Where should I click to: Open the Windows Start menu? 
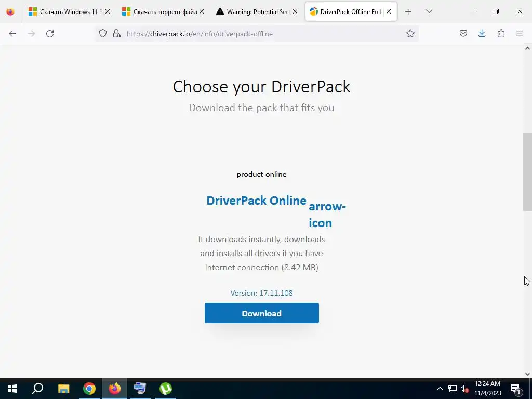tap(12, 389)
